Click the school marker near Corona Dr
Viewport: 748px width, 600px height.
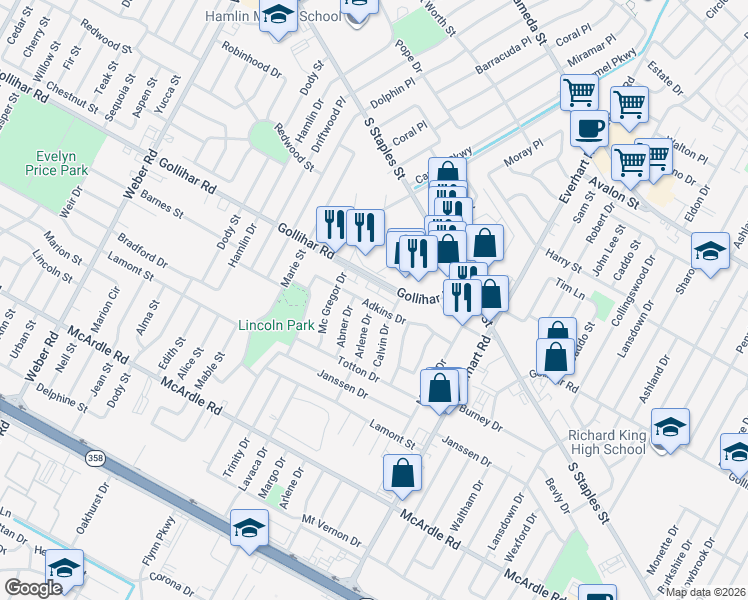pyautogui.click(x=64, y=569)
